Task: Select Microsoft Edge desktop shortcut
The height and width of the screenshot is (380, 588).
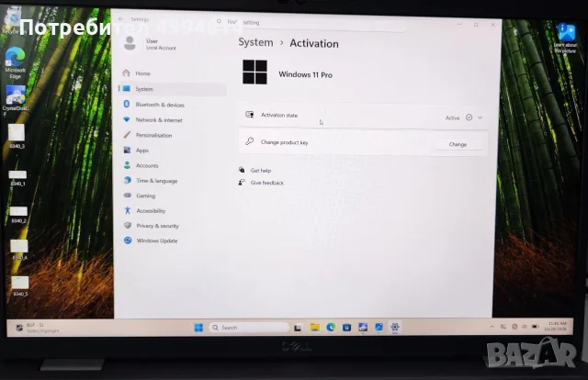Action: coord(15,63)
